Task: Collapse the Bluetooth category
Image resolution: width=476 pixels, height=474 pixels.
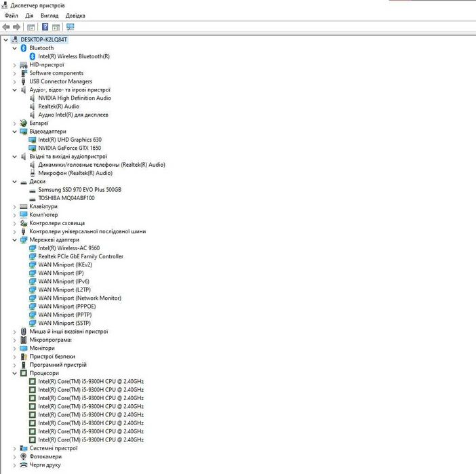Action: point(14,48)
